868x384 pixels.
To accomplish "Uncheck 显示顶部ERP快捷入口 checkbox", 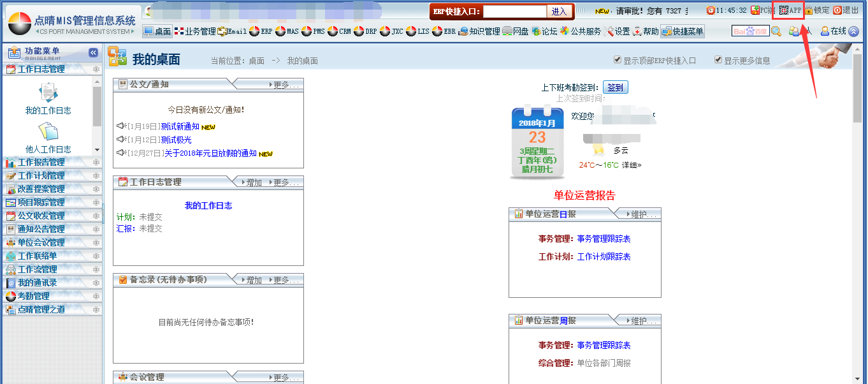I will click(617, 60).
